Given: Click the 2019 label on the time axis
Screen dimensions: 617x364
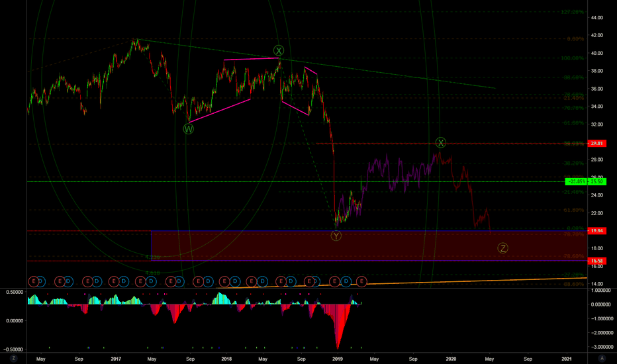Looking at the screenshot, I should point(337,359).
